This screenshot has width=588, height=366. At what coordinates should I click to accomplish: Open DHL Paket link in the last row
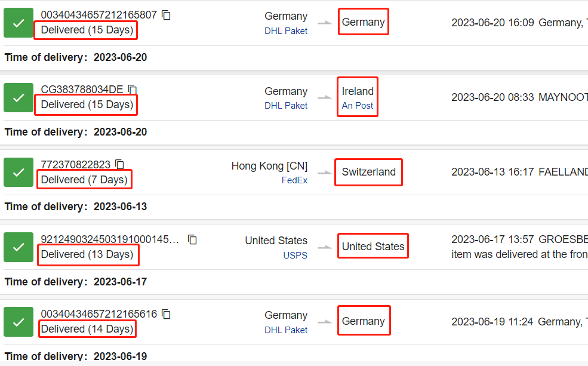286,330
